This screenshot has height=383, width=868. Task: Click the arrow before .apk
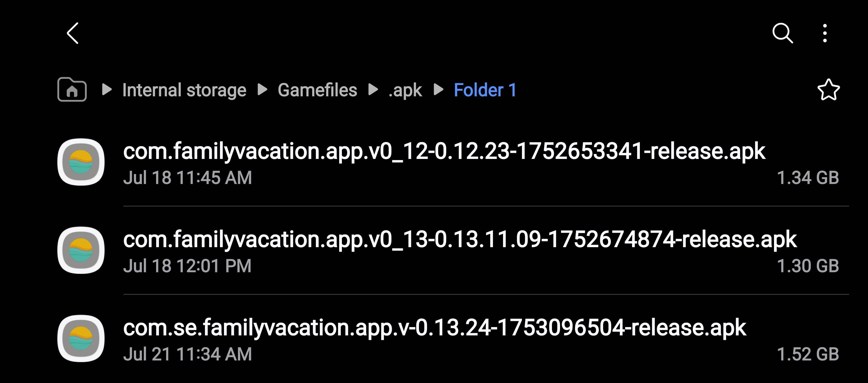pos(373,89)
